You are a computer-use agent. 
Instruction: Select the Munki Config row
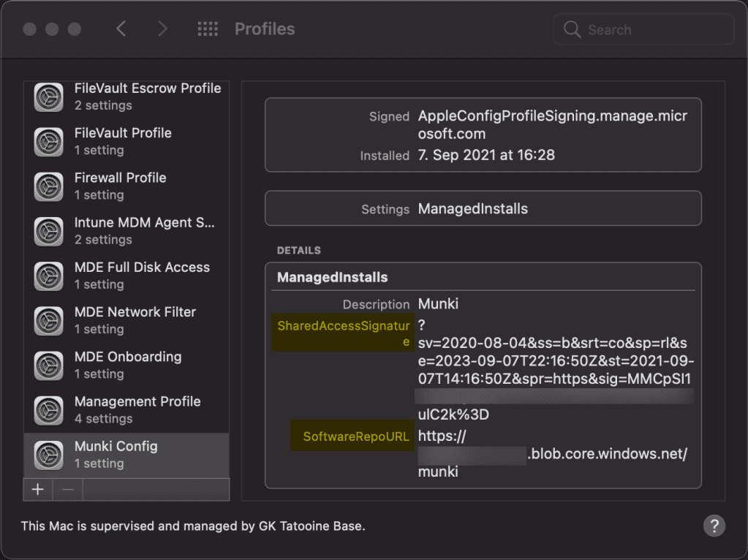click(126, 455)
